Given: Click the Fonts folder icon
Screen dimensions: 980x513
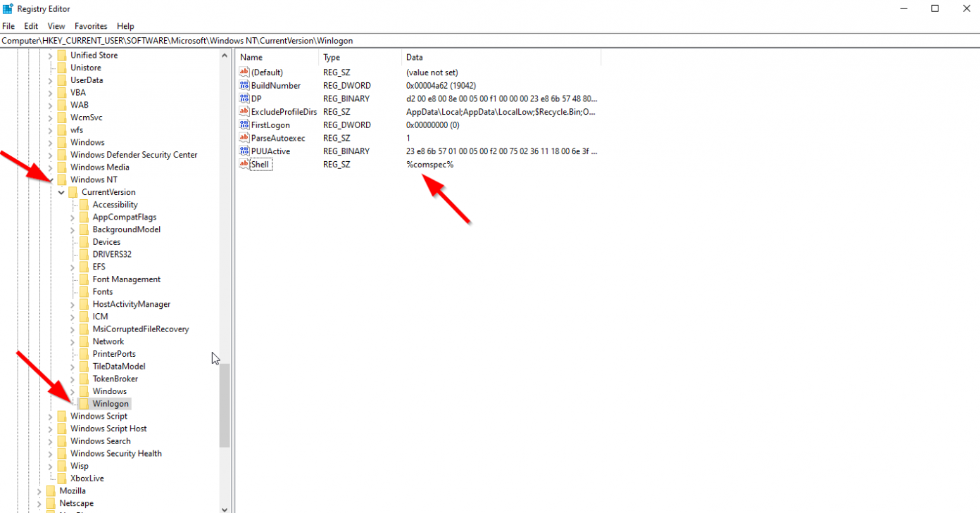Looking at the screenshot, I should coord(84,291).
